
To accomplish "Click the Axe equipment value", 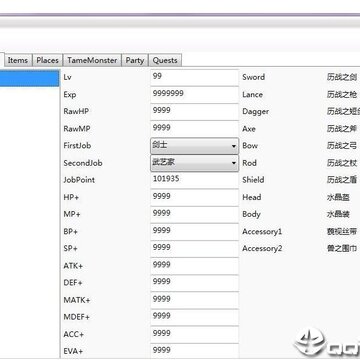I will [342, 129].
